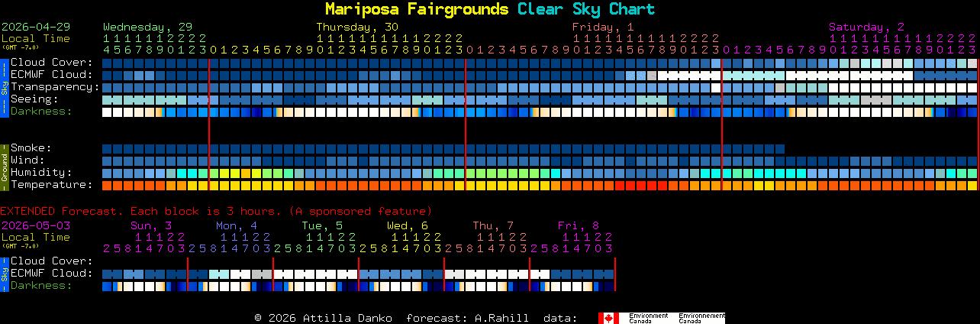Click the Sun, 3 extended day header

(x=150, y=225)
